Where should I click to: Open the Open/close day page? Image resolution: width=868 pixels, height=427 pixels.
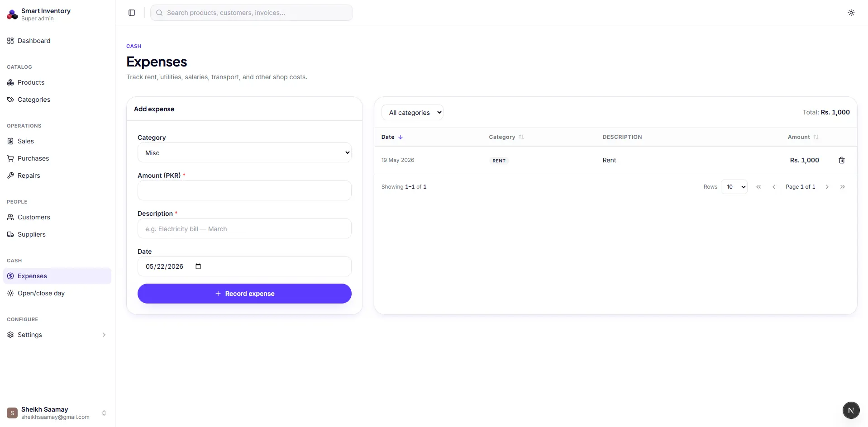coord(57,293)
